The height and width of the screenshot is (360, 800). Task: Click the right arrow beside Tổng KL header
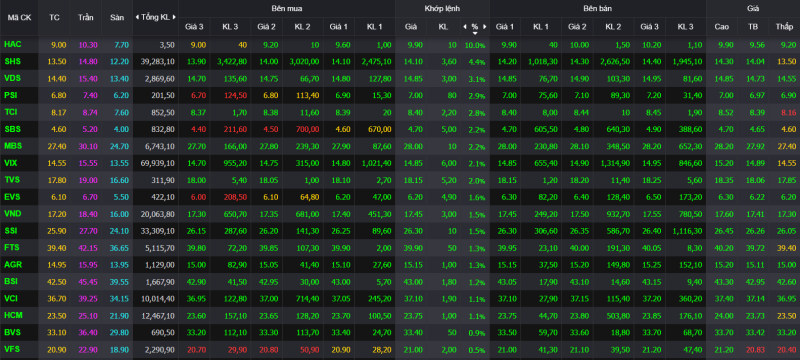coord(175,17)
